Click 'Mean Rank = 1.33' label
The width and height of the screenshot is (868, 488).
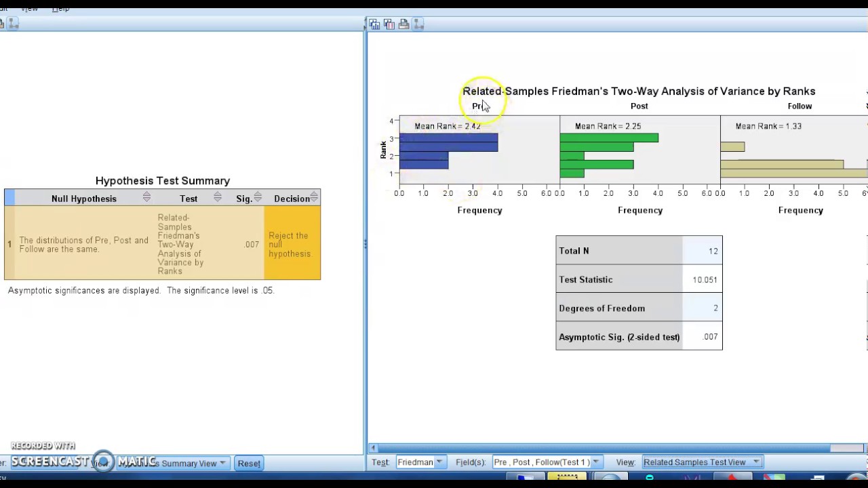coord(768,126)
